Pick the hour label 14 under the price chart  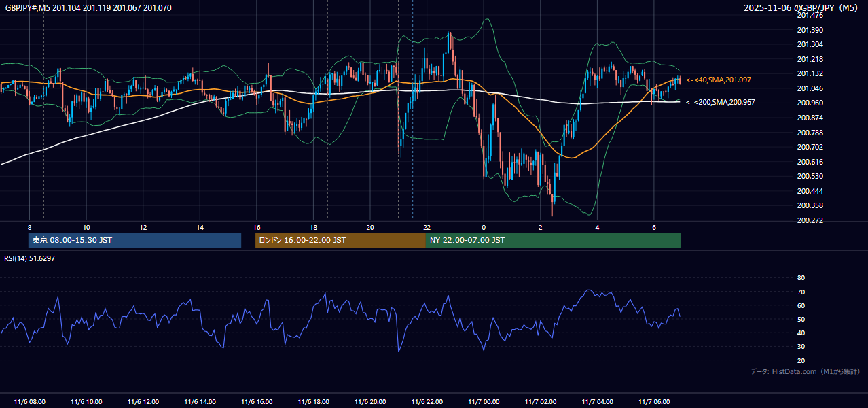click(x=200, y=227)
